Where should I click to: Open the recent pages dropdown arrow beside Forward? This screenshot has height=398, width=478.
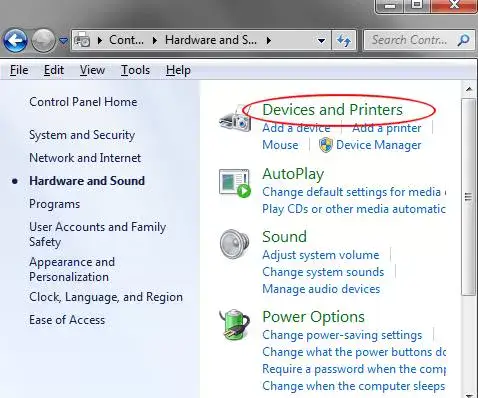[63, 41]
